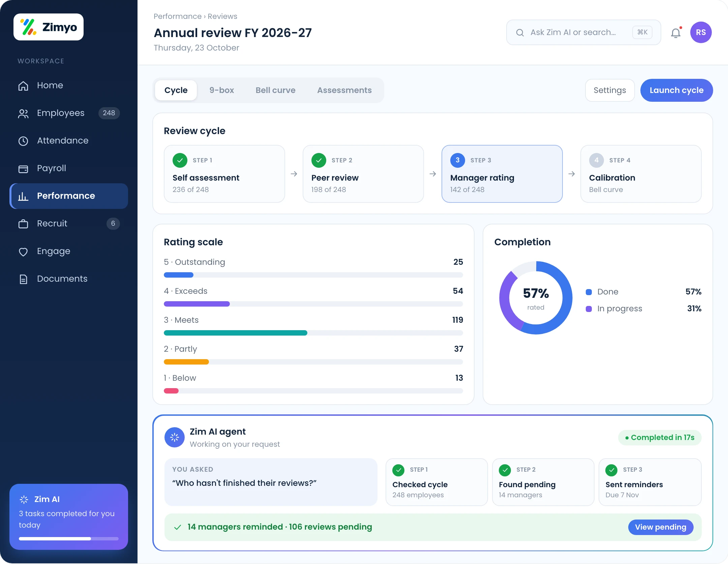Viewport: 728px width, 564px height.
Task: Click the In progress purple swatch
Action: point(589,309)
